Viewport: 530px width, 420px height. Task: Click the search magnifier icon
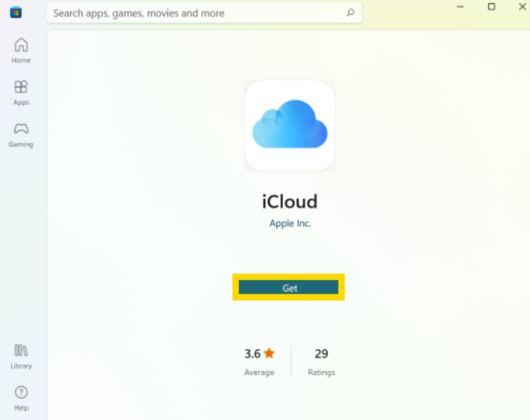pos(350,12)
